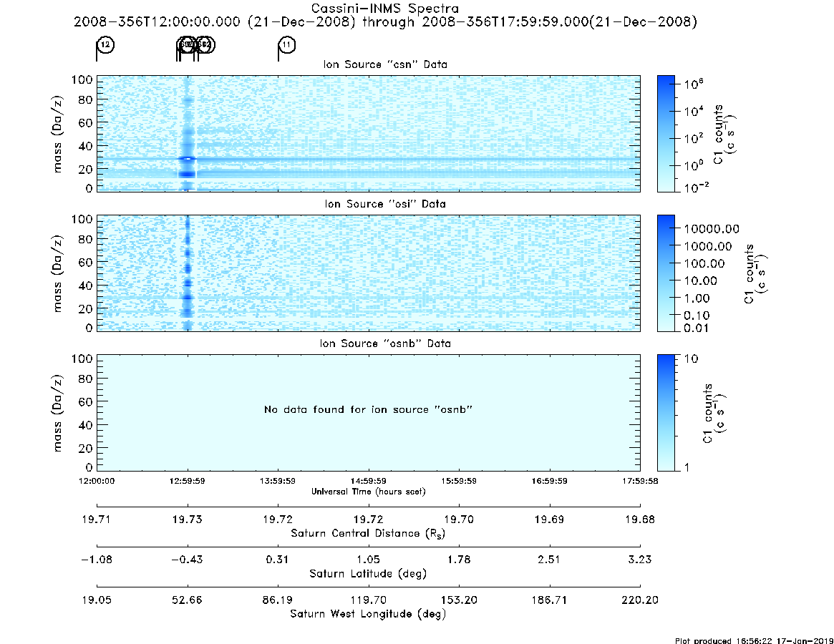Click inside the csn spectrogram plot

(368, 134)
